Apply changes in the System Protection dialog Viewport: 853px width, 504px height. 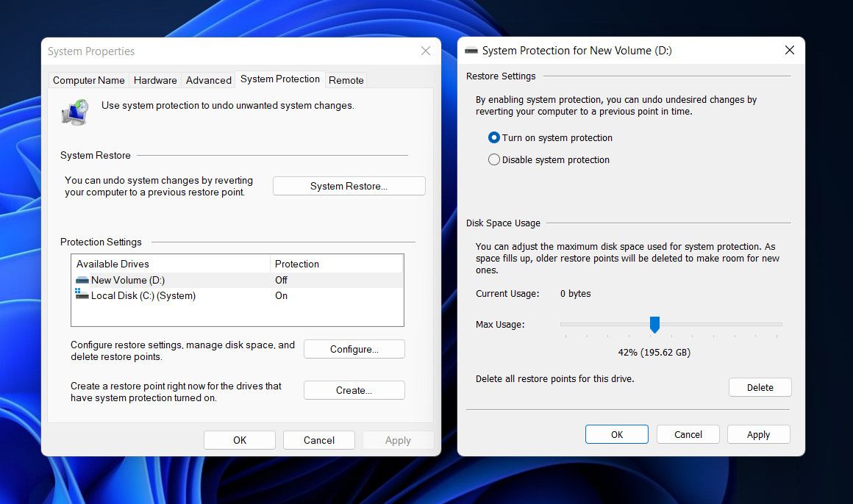pos(758,434)
